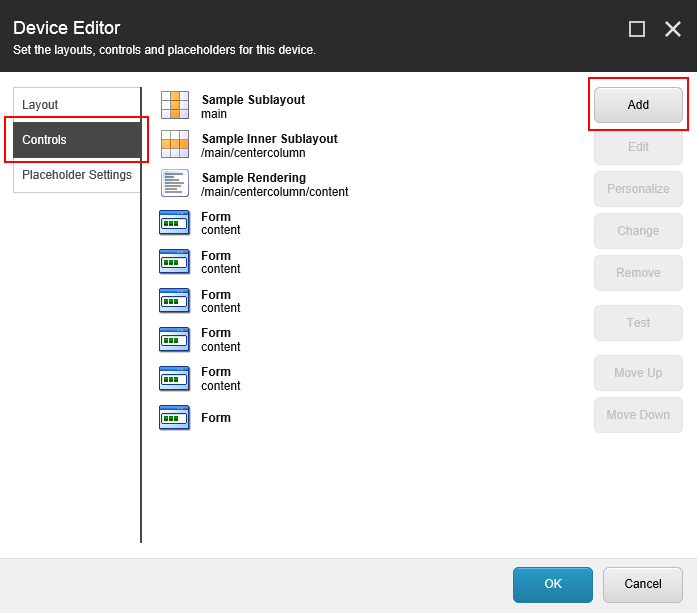Screen dimensions: 697x613
Task: Confirm changes with the OK button
Action: [x=552, y=584]
